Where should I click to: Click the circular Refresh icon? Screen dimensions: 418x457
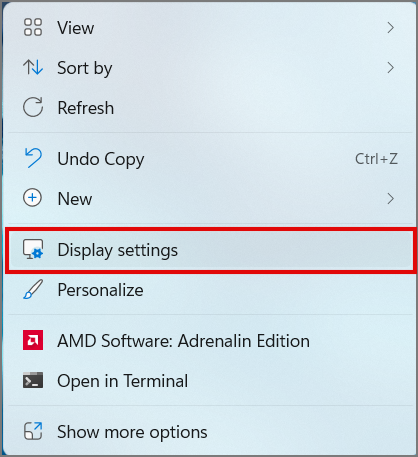(x=33, y=107)
